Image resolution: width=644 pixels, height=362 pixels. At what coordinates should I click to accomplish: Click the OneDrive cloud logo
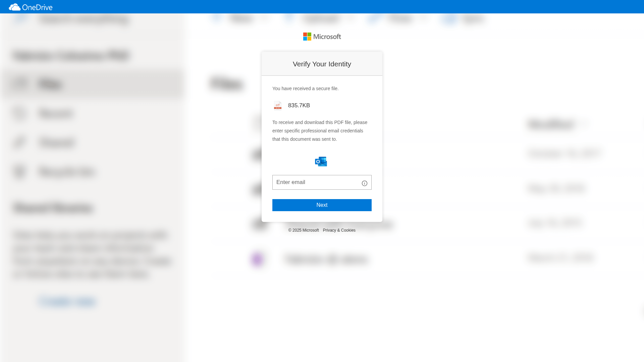tap(15, 7)
